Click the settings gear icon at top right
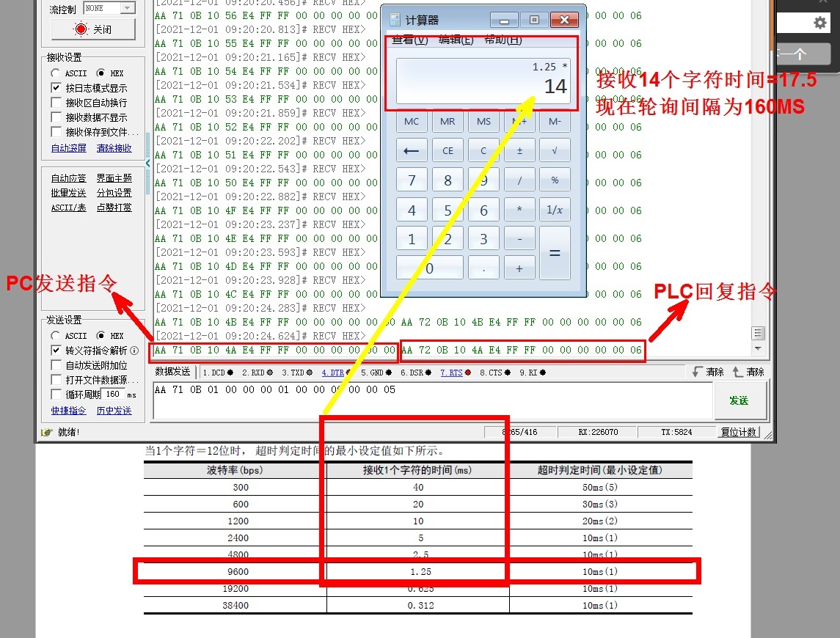 pos(819,23)
